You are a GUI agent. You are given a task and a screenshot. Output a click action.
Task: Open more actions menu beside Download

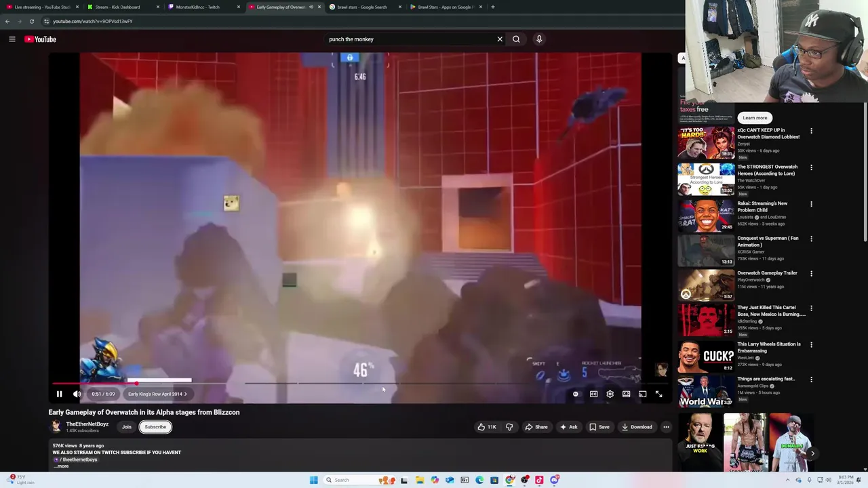[666, 427]
